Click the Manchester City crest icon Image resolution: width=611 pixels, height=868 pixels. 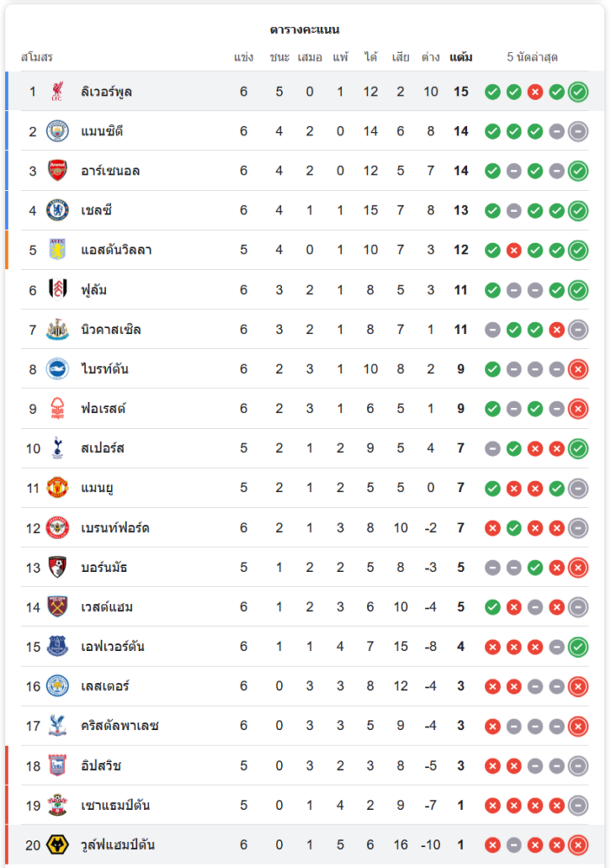pos(57,131)
